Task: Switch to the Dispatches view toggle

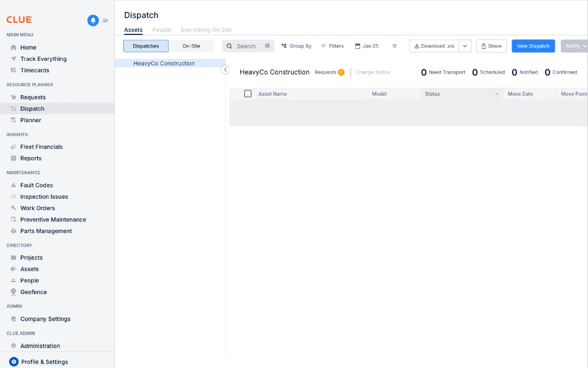Action: [146, 46]
